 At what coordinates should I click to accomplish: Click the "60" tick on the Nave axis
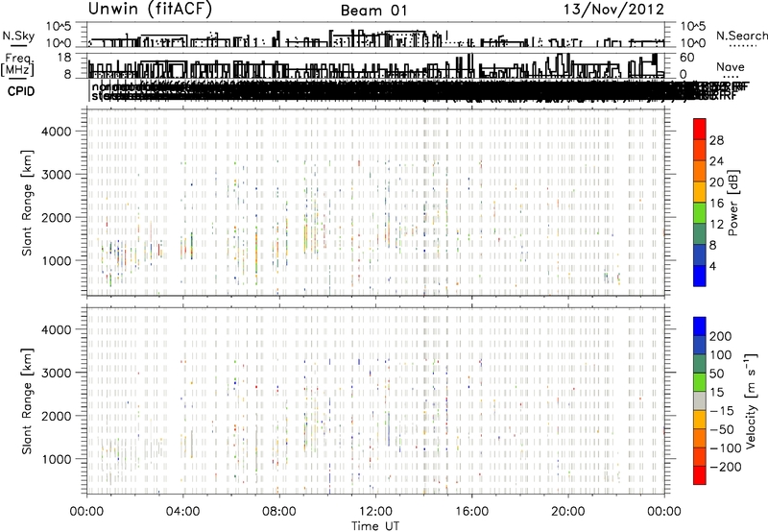[686, 58]
